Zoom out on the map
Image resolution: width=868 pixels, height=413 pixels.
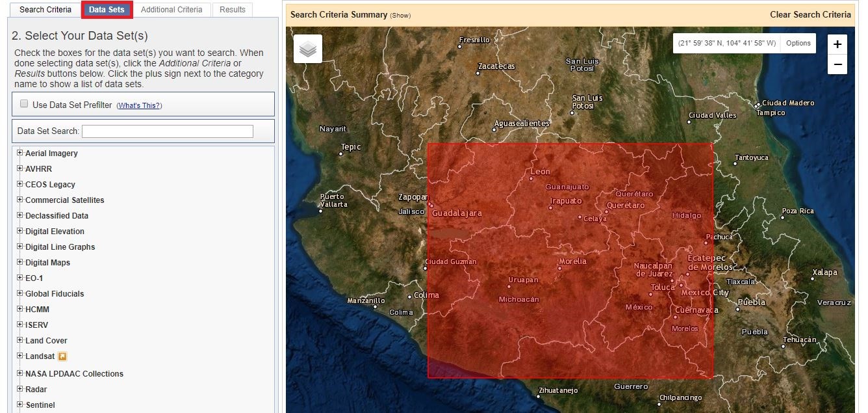click(x=837, y=64)
